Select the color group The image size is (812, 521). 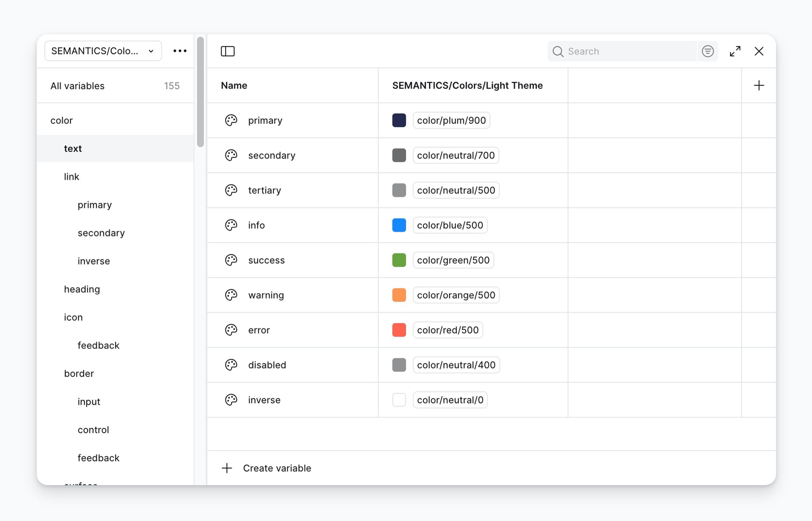point(115,120)
